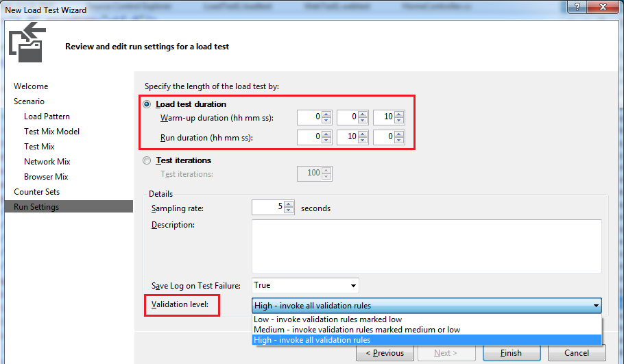Screen dimensions: 624x364
Task: Open the Counter Sets page
Action: (x=36, y=192)
